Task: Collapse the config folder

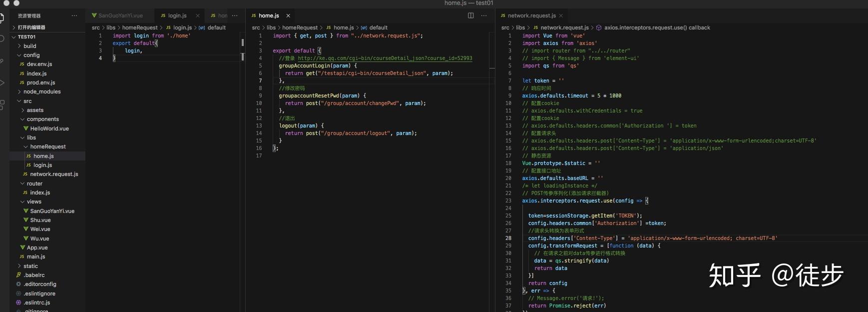Action: 19,55
